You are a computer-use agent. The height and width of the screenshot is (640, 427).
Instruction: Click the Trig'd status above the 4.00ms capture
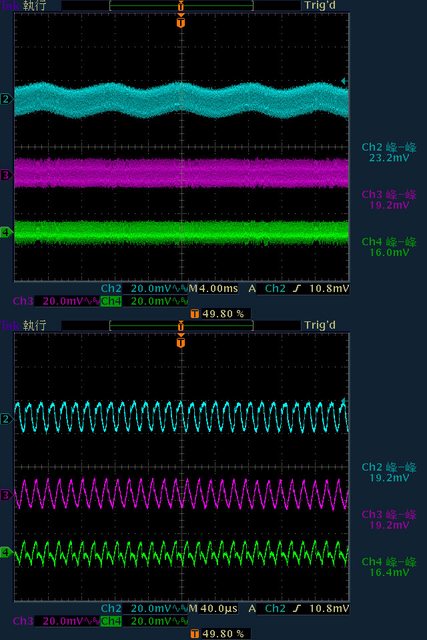320,5
